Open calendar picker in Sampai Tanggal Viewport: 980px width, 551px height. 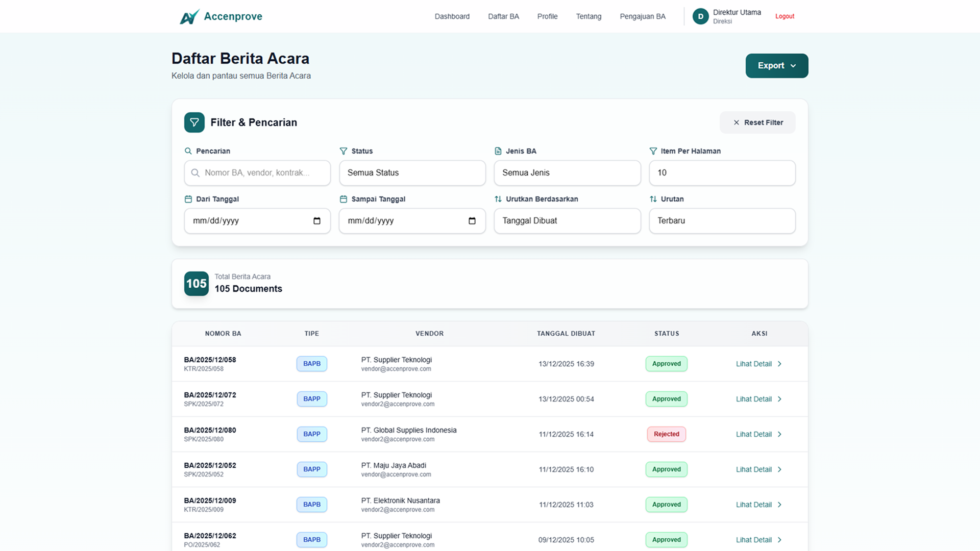[472, 221]
